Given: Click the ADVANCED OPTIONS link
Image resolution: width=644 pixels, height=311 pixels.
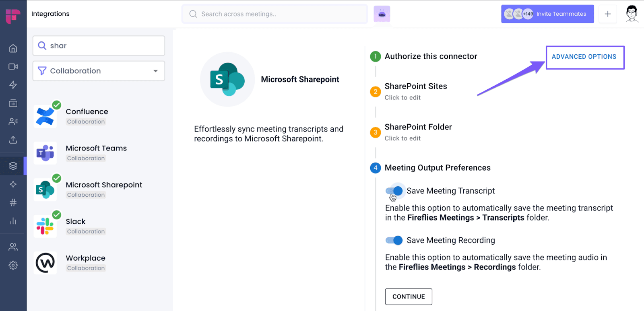Looking at the screenshot, I should tap(584, 57).
